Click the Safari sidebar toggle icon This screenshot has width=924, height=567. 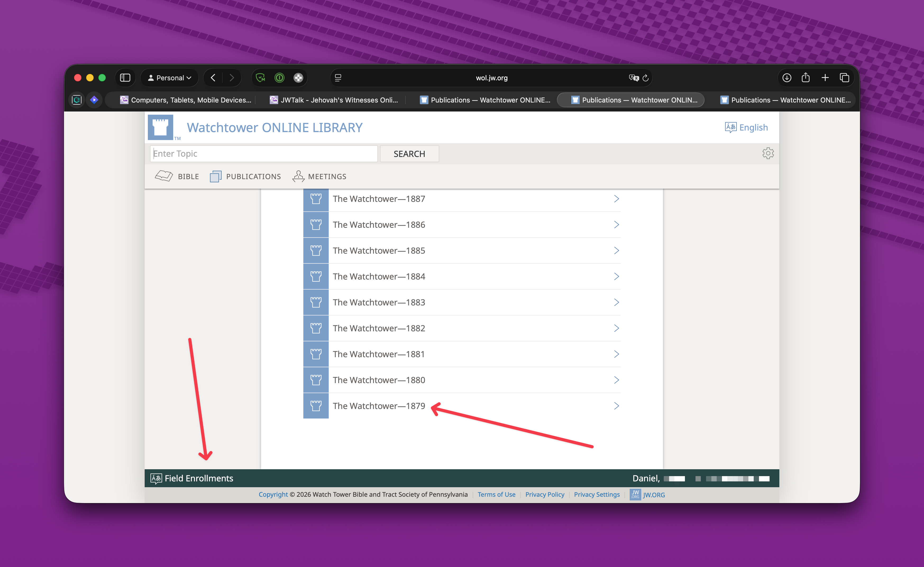(125, 78)
